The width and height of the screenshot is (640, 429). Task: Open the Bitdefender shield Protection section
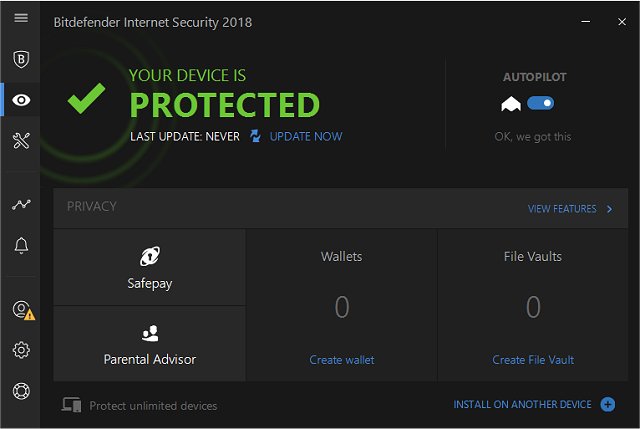(21, 59)
